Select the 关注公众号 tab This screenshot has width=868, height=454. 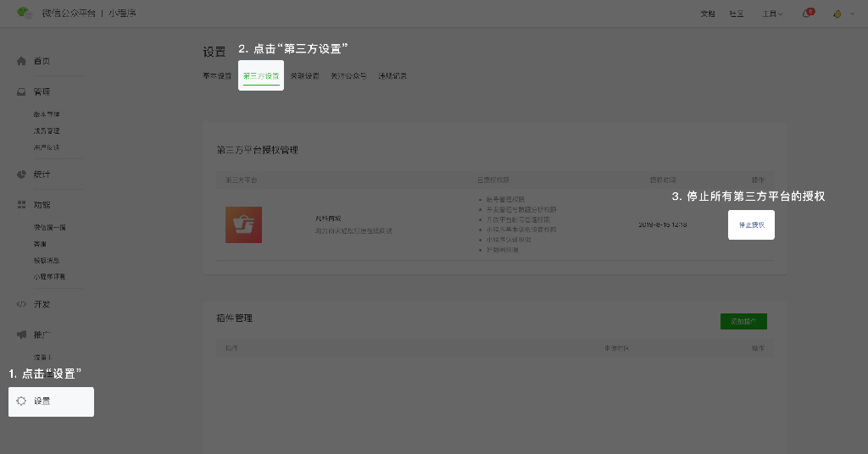[x=348, y=76]
